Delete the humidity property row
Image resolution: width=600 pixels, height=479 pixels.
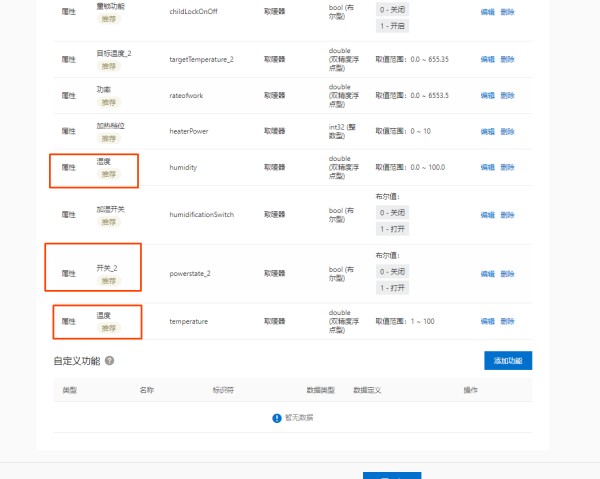pos(507,167)
